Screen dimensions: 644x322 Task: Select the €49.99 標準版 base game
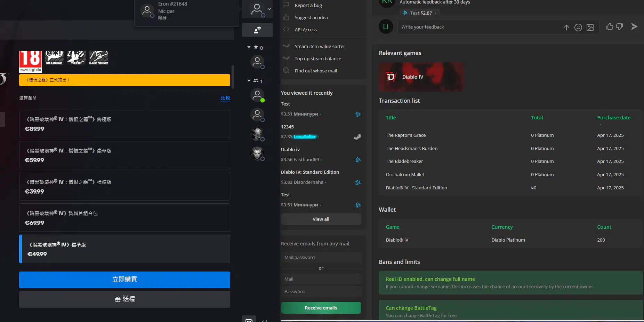[124, 249]
